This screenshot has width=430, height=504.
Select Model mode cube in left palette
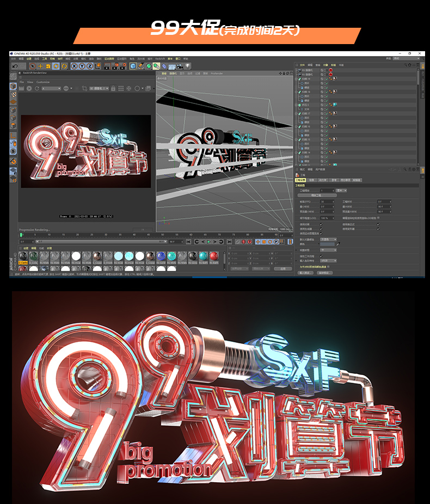13,87
